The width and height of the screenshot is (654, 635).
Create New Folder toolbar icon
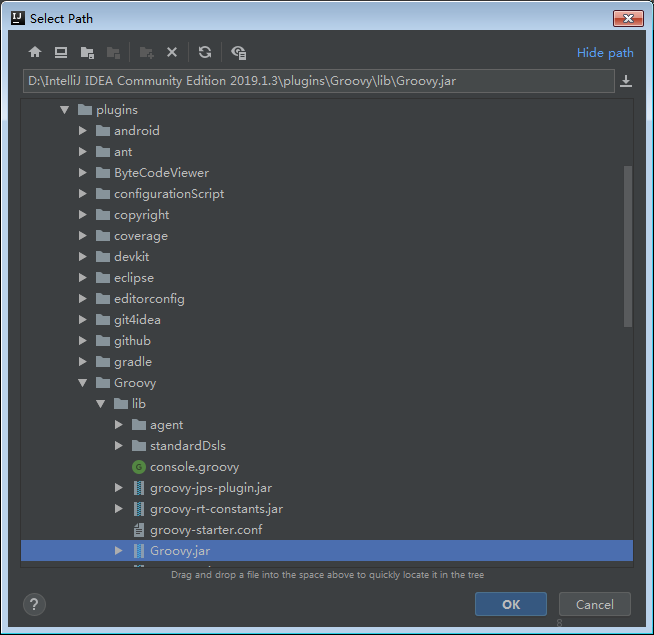pyautogui.click(x=146, y=53)
